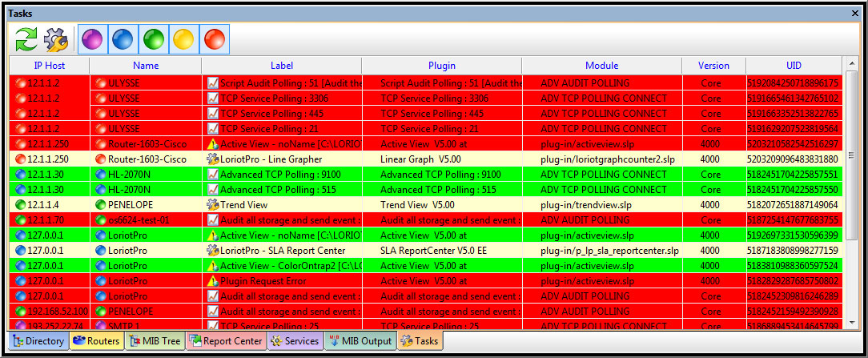868x358 pixels.
Task: Sort by the Label column header
Action: (x=282, y=66)
